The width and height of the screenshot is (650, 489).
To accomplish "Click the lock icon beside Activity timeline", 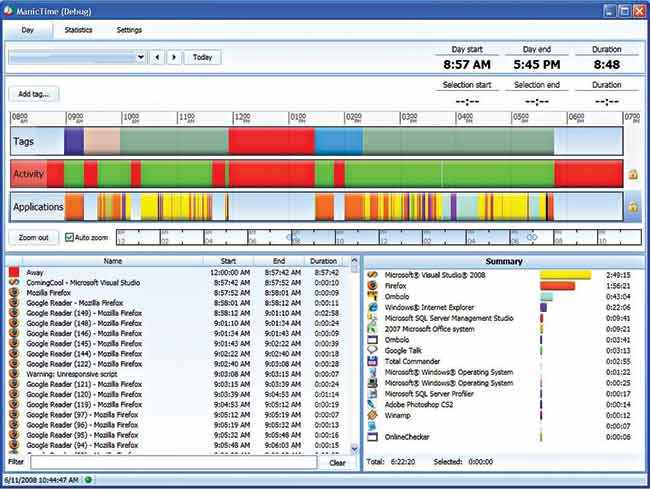I will click(633, 174).
